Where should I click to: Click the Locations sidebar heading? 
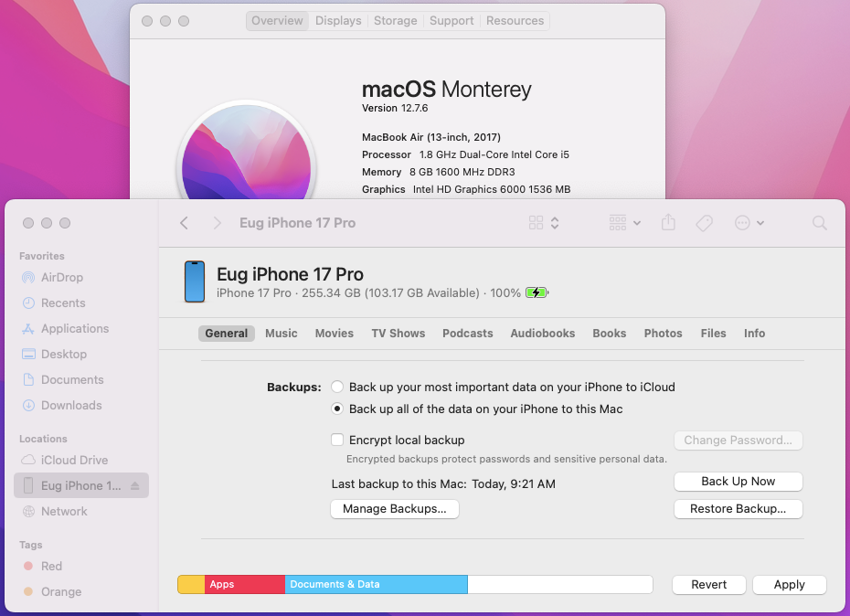[x=43, y=439]
